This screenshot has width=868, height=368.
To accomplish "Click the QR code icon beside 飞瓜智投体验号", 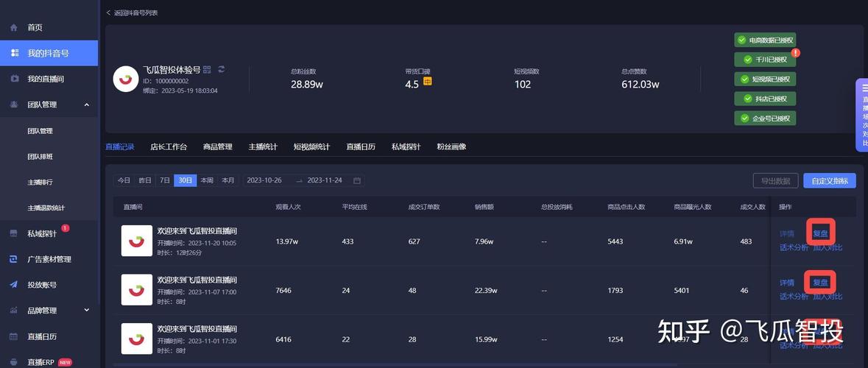I will (207, 69).
